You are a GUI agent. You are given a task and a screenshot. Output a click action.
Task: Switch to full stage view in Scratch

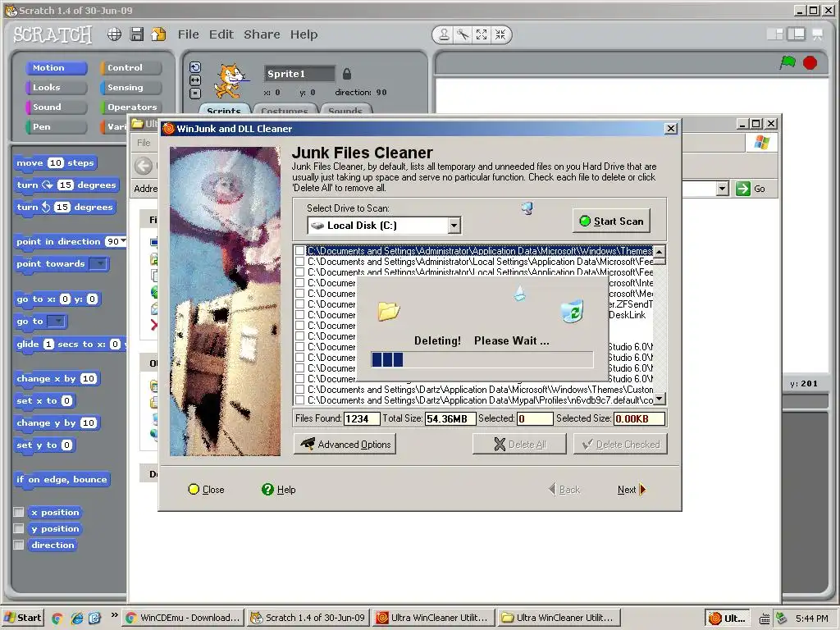pos(796,34)
